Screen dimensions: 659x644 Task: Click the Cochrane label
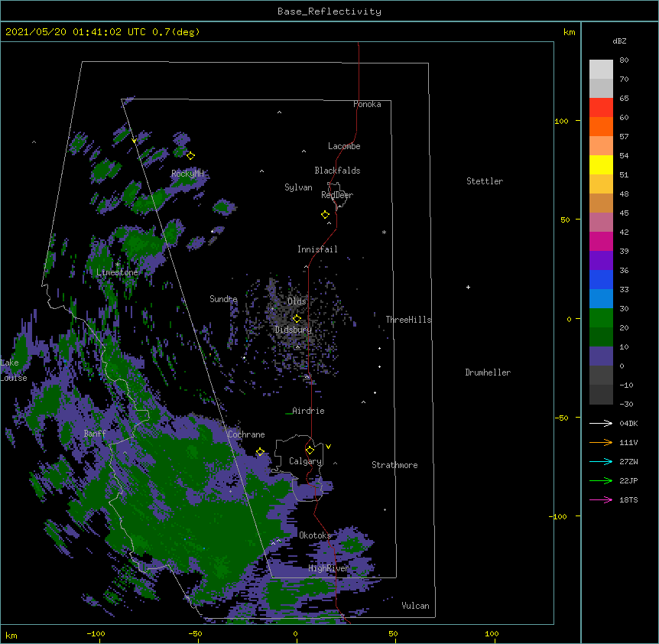(246, 434)
